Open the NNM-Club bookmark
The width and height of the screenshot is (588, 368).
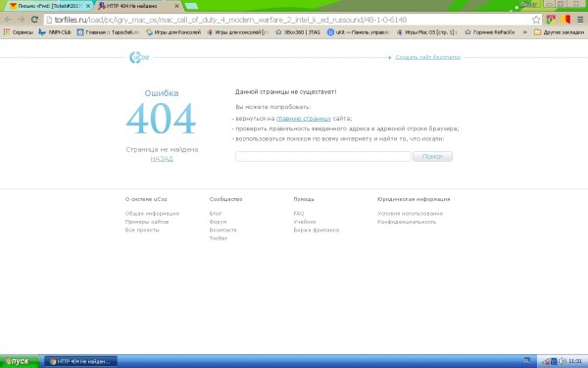point(55,32)
